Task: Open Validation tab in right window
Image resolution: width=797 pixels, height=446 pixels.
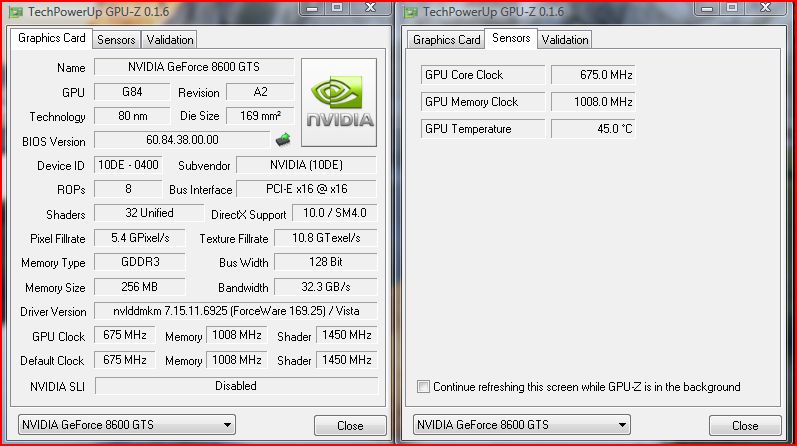Action: click(x=565, y=40)
